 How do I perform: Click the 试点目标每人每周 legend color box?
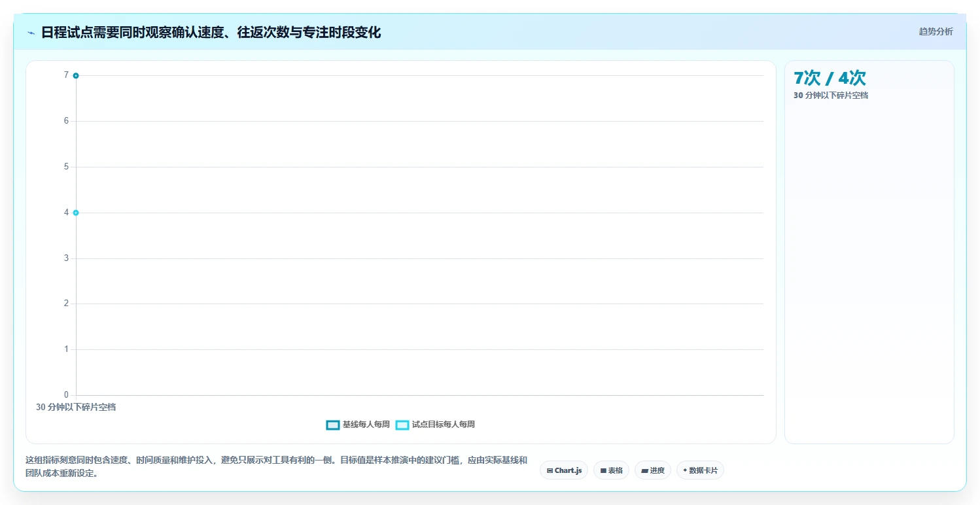pyautogui.click(x=402, y=425)
